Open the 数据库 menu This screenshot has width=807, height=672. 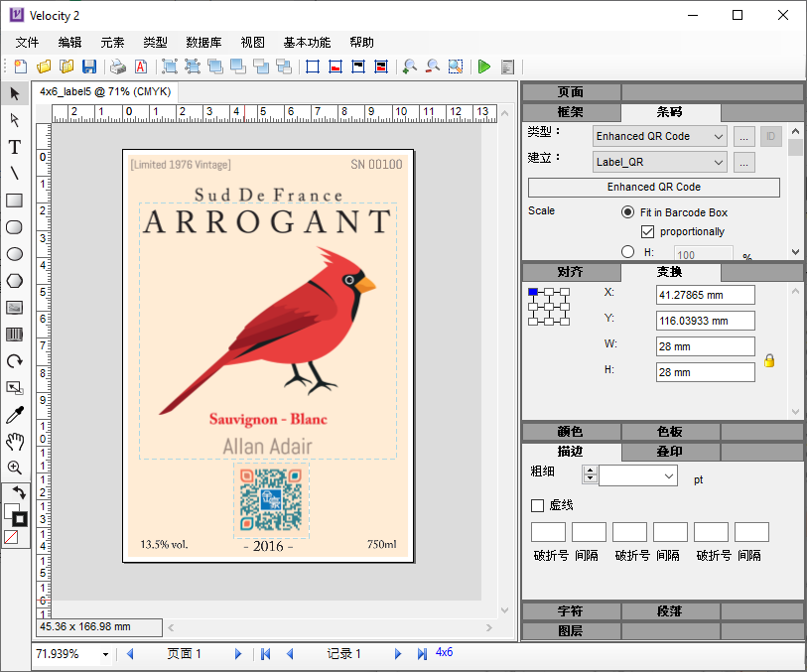pos(203,43)
